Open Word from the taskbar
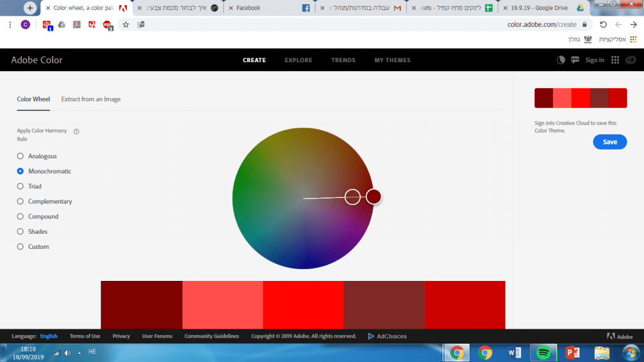Screen dimensions: 644x362 click(x=514, y=353)
